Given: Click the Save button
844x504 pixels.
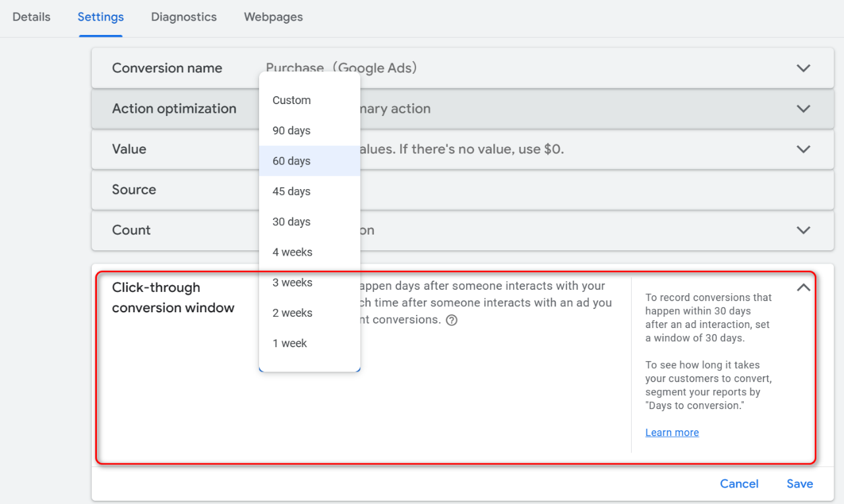Looking at the screenshot, I should click(799, 484).
